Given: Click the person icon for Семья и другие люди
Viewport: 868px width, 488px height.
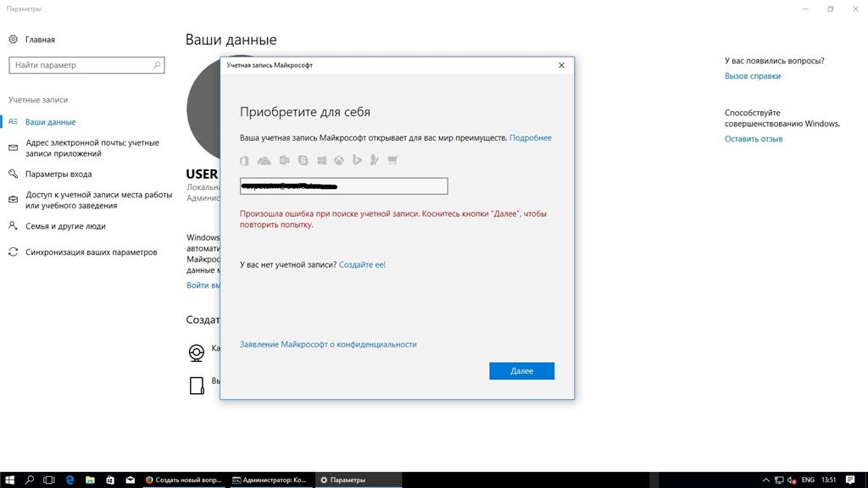Looking at the screenshot, I should [14, 225].
